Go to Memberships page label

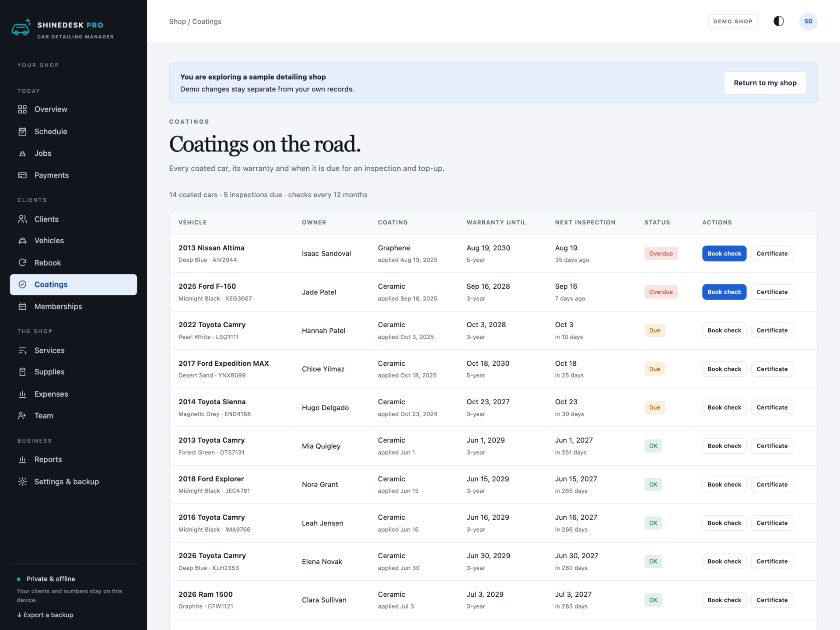tap(58, 306)
